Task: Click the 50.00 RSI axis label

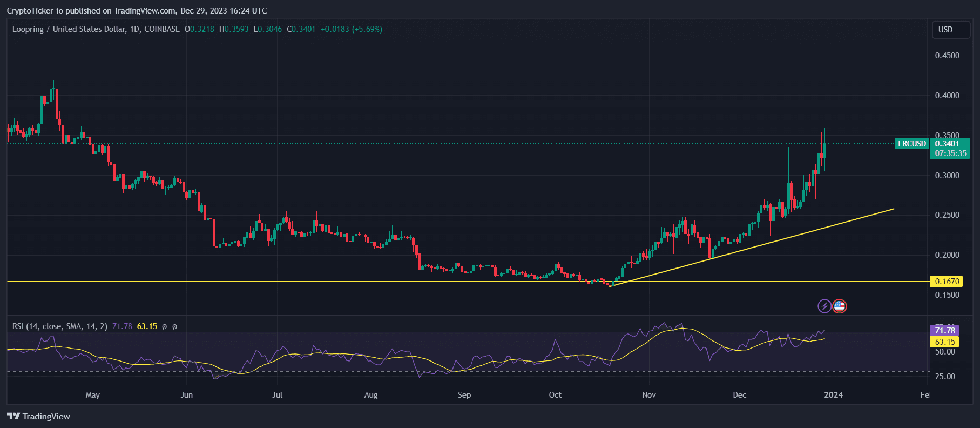Action: point(945,352)
